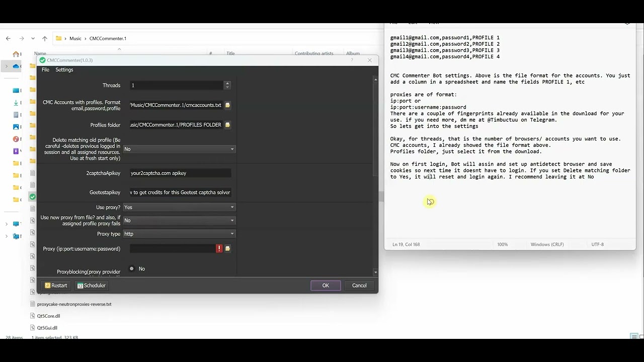Close the CMCCommenter dialog
Image resolution: width=644 pixels, height=362 pixels.
pos(370,60)
